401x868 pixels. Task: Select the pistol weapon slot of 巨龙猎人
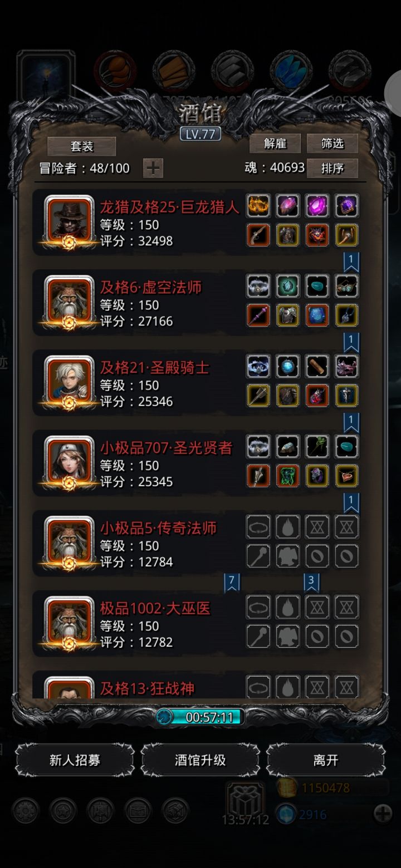point(258,235)
